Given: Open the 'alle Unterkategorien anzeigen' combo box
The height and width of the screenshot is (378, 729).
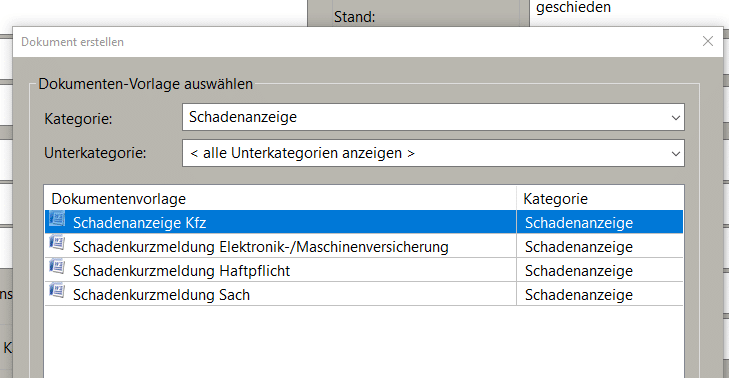Looking at the screenshot, I should pyautogui.click(x=433, y=153).
